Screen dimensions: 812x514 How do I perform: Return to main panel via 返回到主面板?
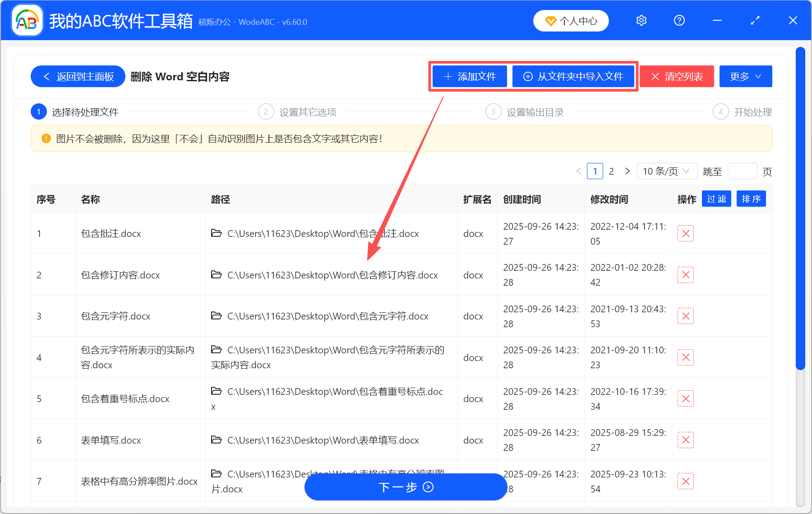pos(78,76)
